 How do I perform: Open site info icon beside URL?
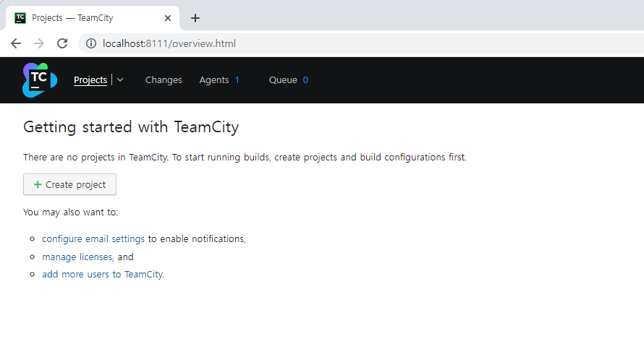(x=91, y=43)
